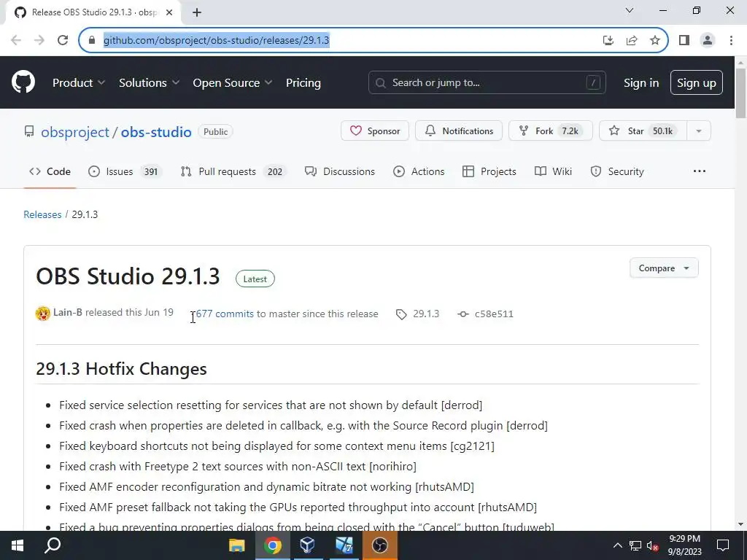Switch to the Code tab
The height and width of the screenshot is (560, 747).
[x=50, y=171]
